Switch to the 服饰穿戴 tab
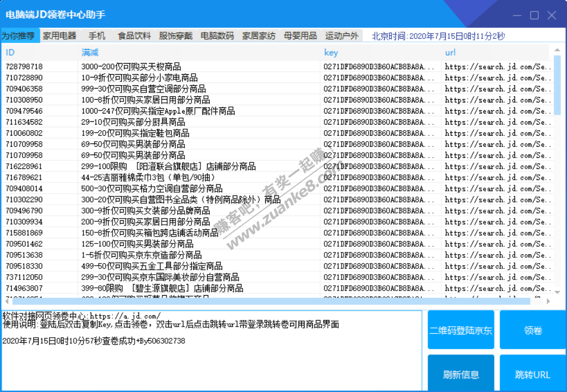 point(176,36)
